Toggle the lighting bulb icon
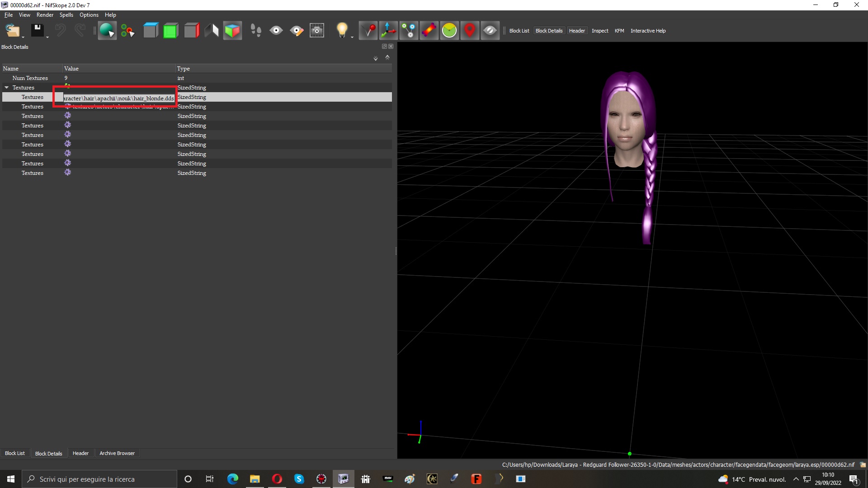The width and height of the screenshot is (868, 488). click(342, 30)
